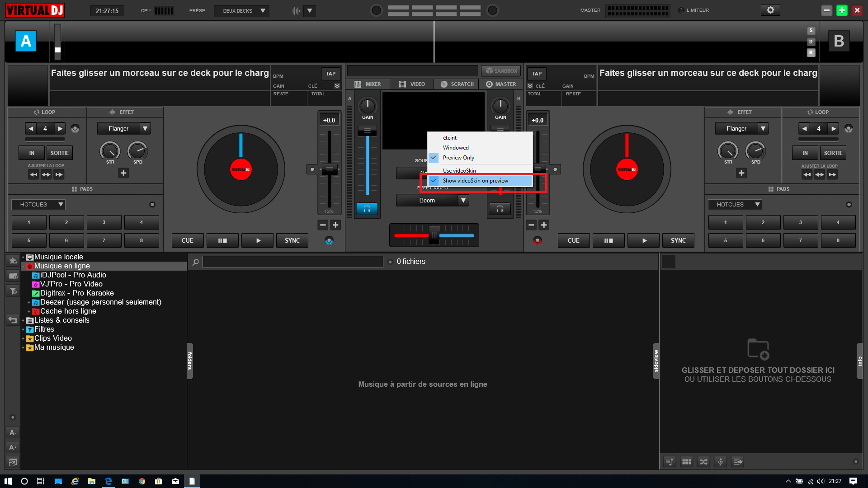Click the back arrow icon in browser sidebar

coord(13,320)
